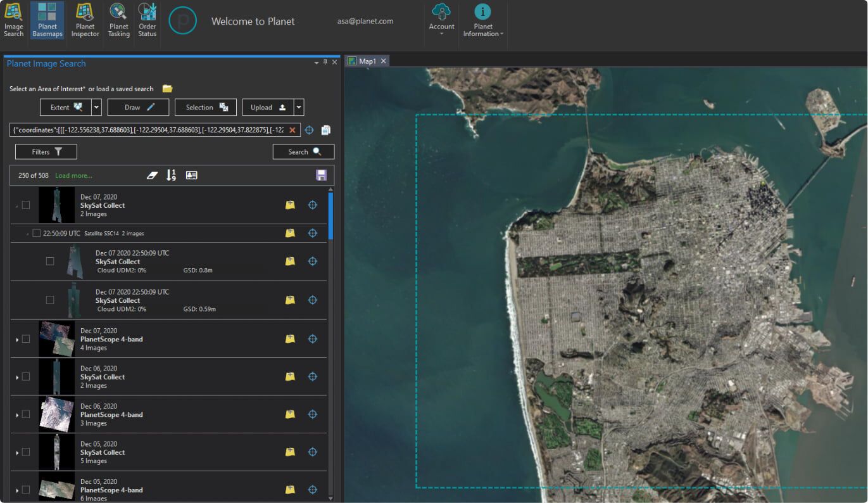Zoom to the Dec 07 SkySat Collect group
868x503 pixels.
point(312,205)
